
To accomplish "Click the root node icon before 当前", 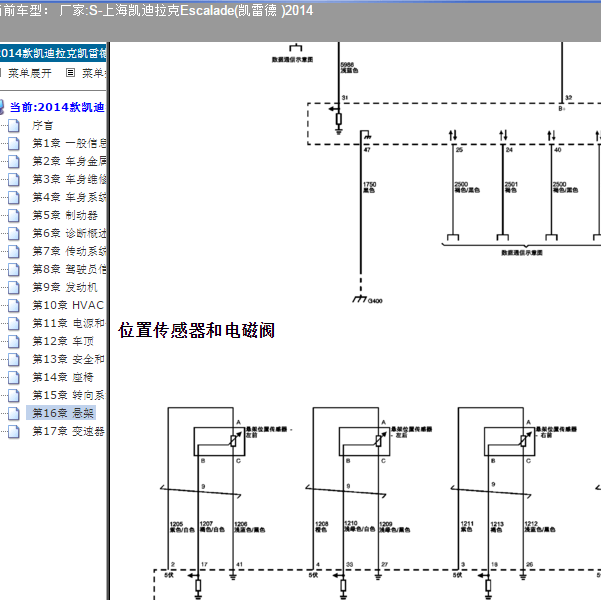I will tap(2, 107).
